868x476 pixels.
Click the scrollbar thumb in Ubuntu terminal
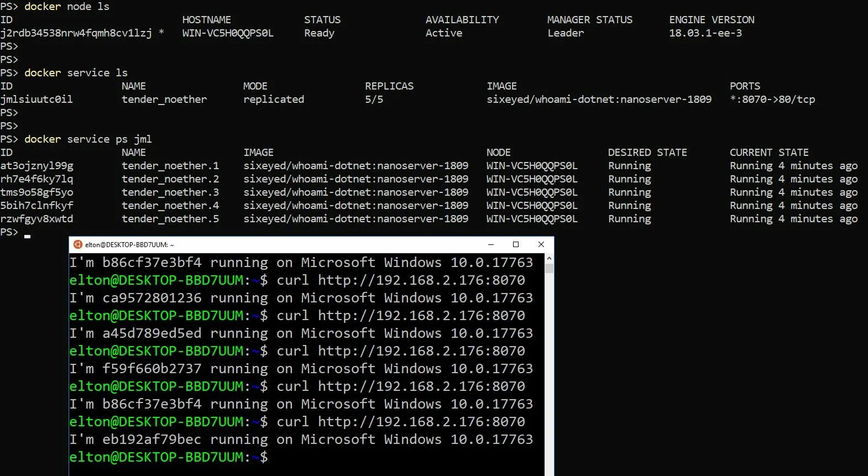coord(549,269)
